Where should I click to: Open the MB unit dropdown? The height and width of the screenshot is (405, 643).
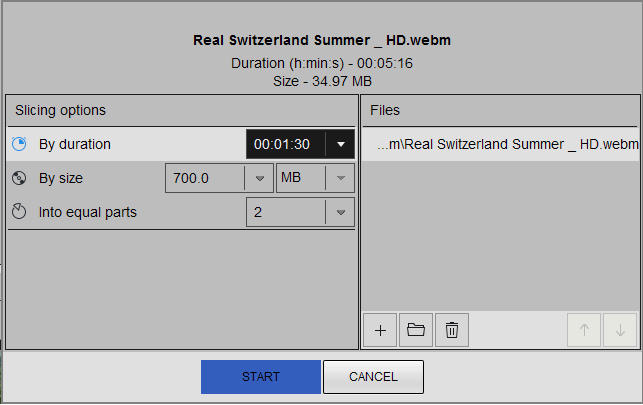[315, 178]
